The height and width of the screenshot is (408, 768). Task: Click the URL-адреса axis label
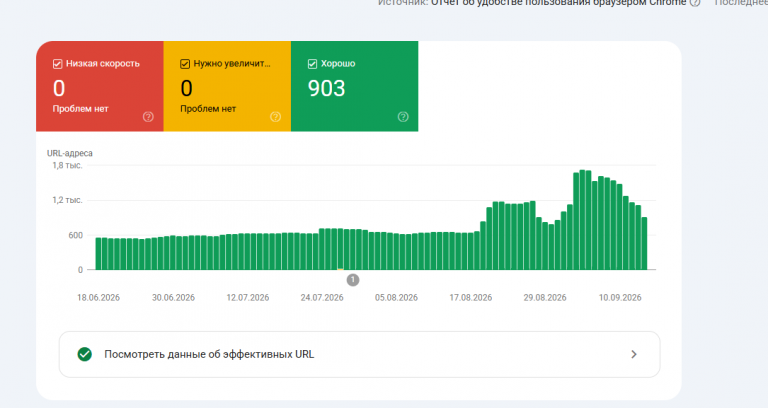70,153
